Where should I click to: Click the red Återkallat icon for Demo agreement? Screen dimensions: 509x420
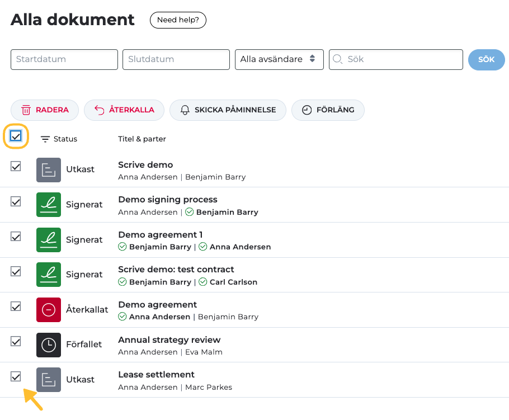[49, 310]
